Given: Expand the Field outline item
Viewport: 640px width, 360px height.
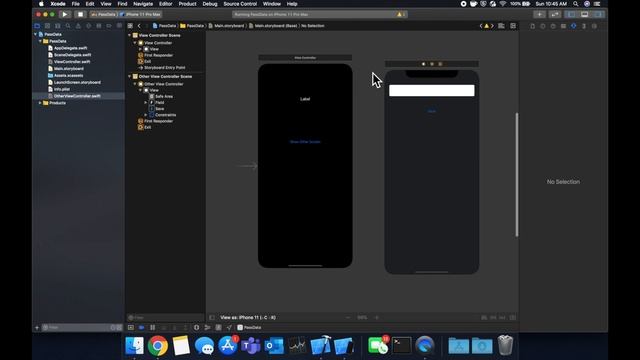Looking at the screenshot, I should tap(146, 102).
